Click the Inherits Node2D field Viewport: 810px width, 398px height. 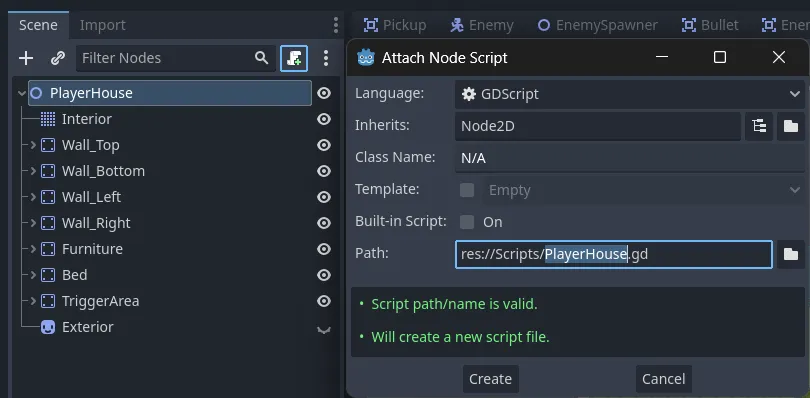pyautogui.click(x=598, y=126)
